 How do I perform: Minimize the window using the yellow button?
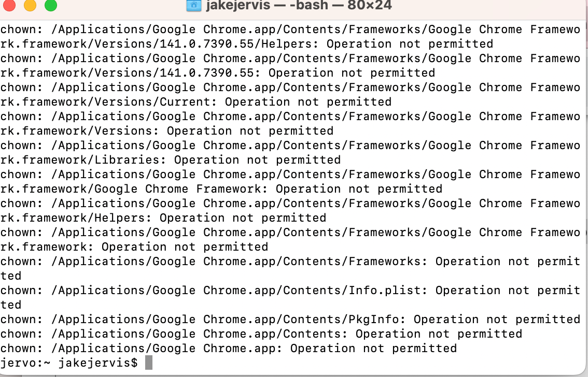click(30, 5)
